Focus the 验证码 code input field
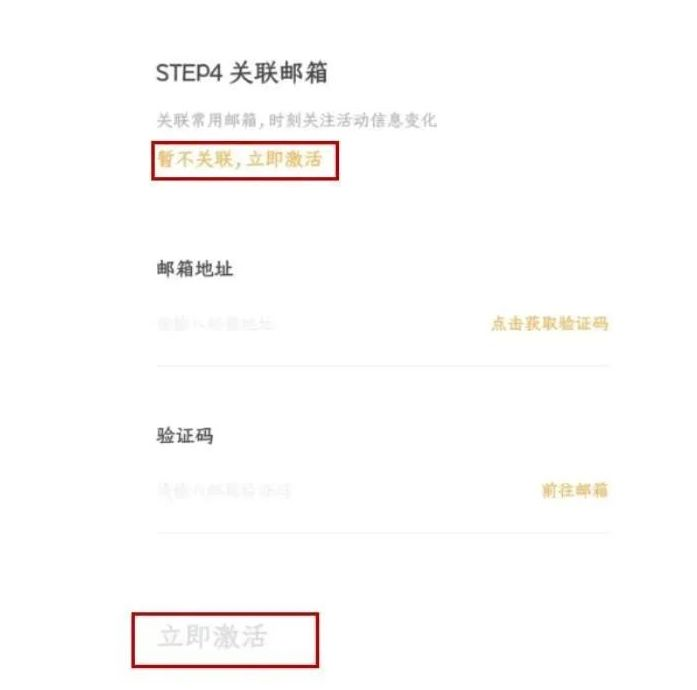 [330, 490]
